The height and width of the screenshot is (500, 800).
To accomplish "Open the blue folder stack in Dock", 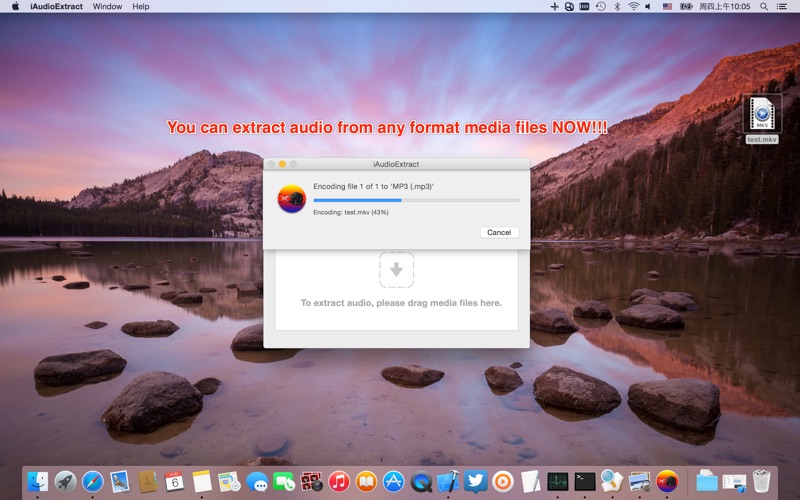I will coord(707,481).
